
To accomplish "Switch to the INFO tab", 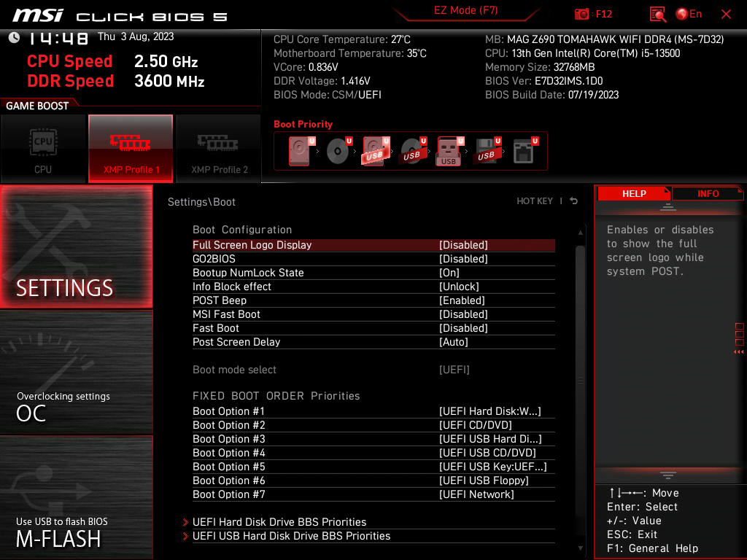I will click(707, 193).
